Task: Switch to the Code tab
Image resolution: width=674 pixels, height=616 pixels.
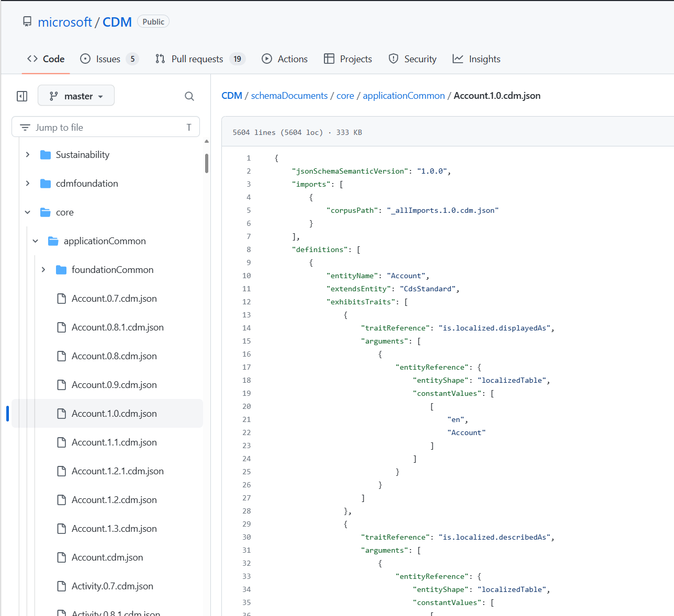Action: [x=45, y=59]
